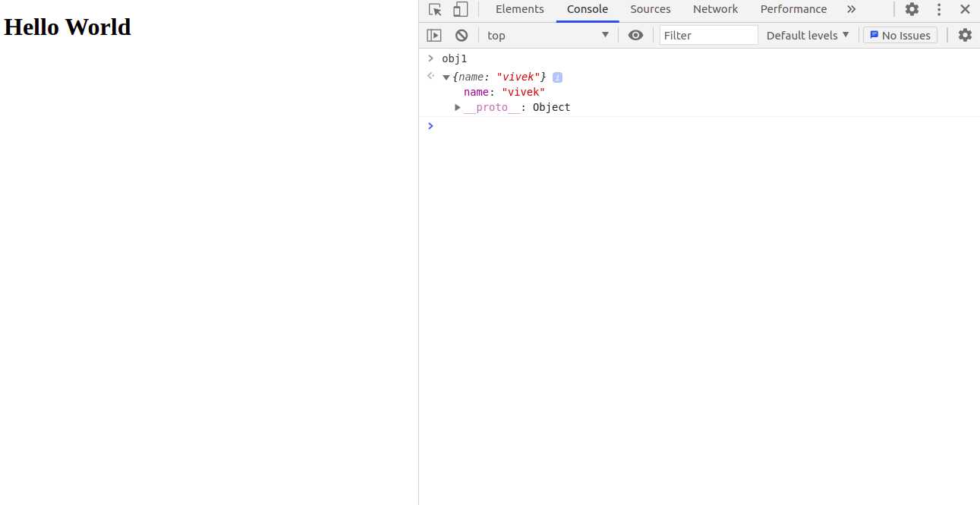The height and width of the screenshot is (505, 980).
Task: Click the info badge next to the object
Action: tap(557, 77)
